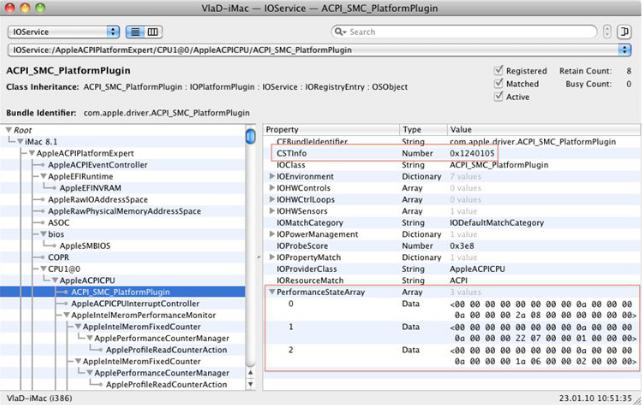Click the yellow minimize window button
Screen dimensions: 642x405
25,8
